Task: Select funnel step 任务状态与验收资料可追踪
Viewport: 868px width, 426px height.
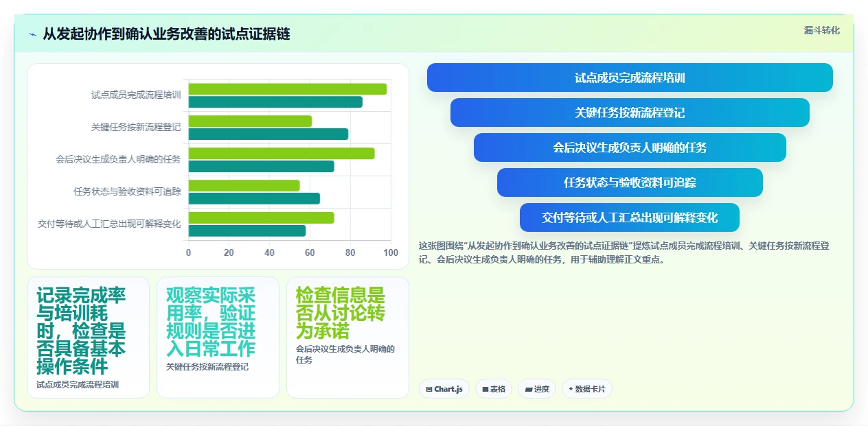Action: 630,182
